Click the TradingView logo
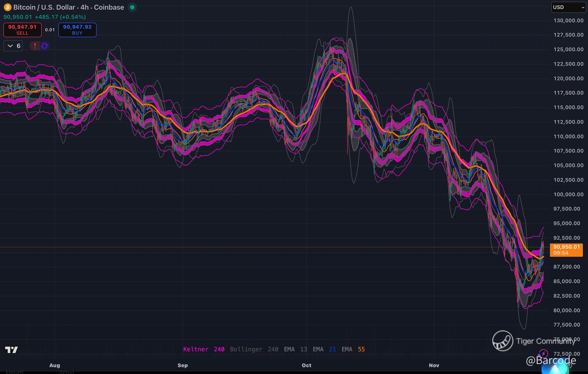 point(12,350)
